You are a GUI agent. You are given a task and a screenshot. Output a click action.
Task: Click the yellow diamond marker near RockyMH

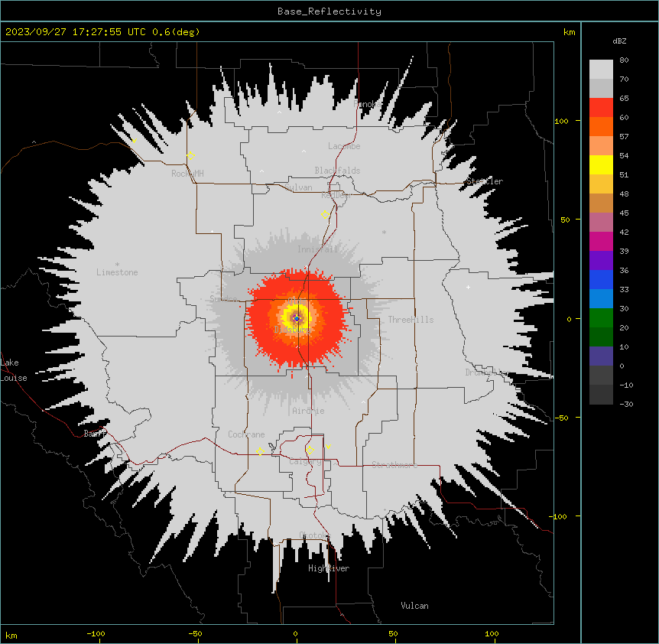[x=190, y=156]
